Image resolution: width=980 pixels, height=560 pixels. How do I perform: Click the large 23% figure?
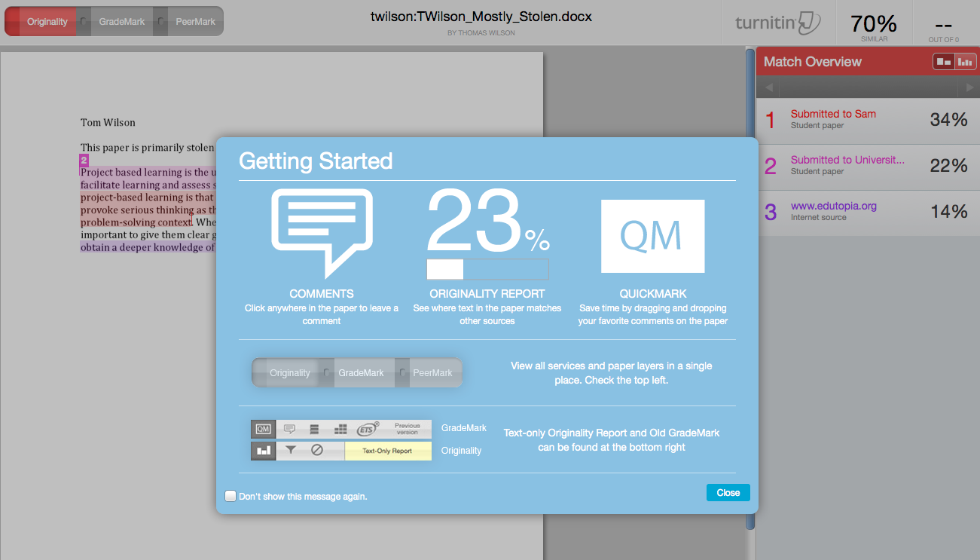[489, 221]
